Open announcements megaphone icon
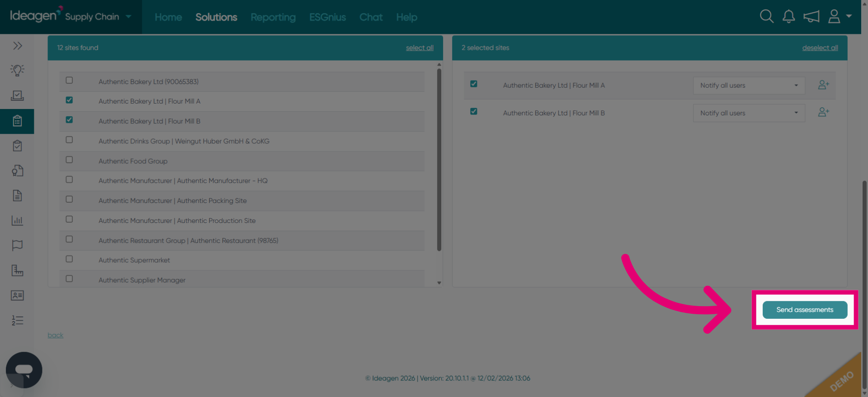Image resolution: width=868 pixels, height=397 pixels. pyautogui.click(x=811, y=17)
